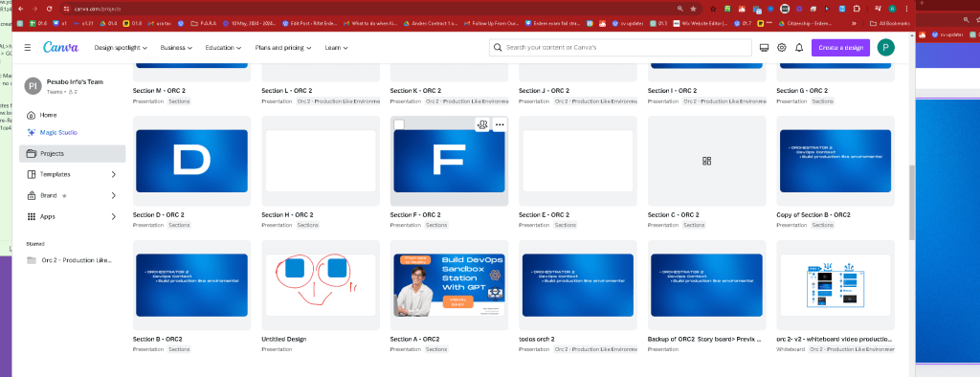Open the Chrome extensions puzzle icon

pyautogui.click(x=857, y=9)
